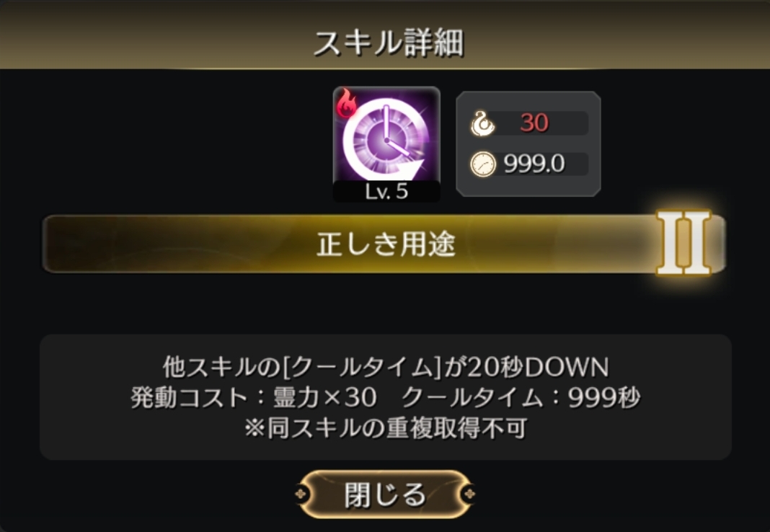Click the Roman numeral II rank emblem
Image resolution: width=770 pixels, height=532 pixels.
click(683, 243)
